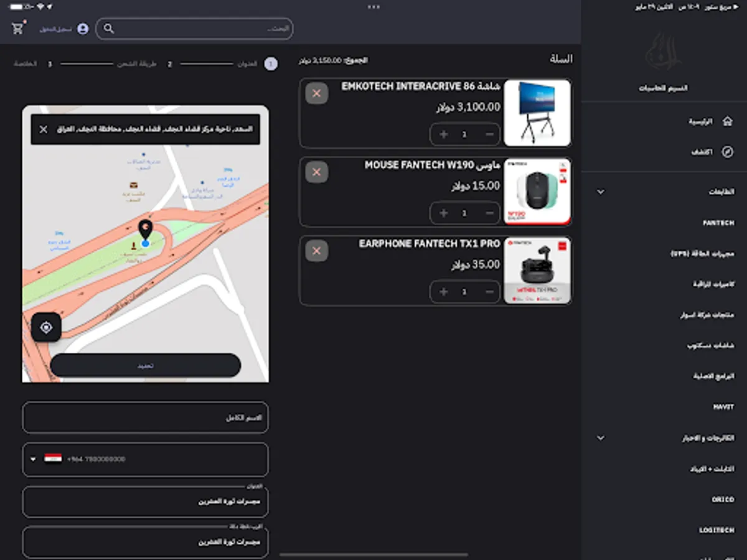Open FANTECH category in sidebar
This screenshot has width=747, height=560.
coord(718,223)
